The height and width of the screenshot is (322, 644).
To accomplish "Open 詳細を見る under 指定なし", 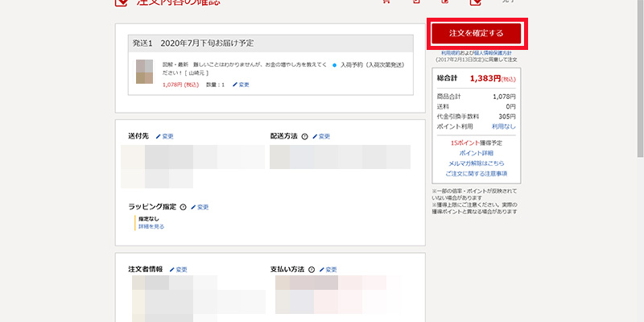I will coord(151,226).
